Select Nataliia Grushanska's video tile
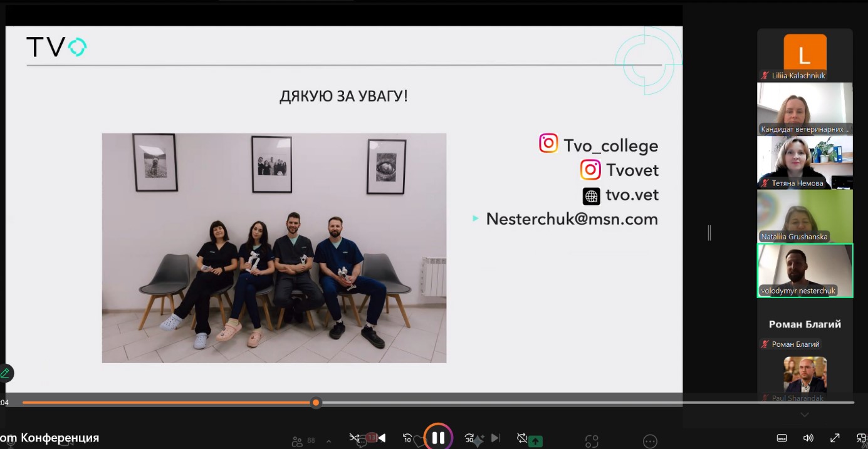This screenshot has height=449, width=868. [x=805, y=216]
